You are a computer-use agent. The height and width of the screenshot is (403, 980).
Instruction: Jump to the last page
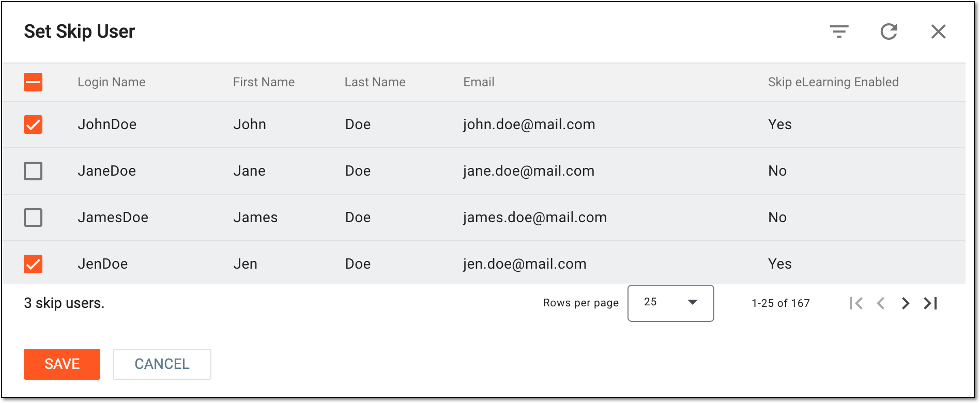930,303
